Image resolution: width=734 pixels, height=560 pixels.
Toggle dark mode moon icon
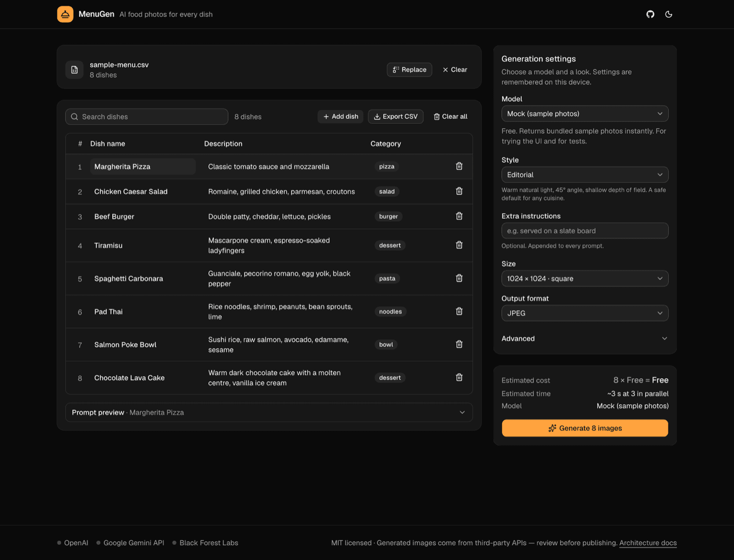pyautogui.click(x=668, y=14)
